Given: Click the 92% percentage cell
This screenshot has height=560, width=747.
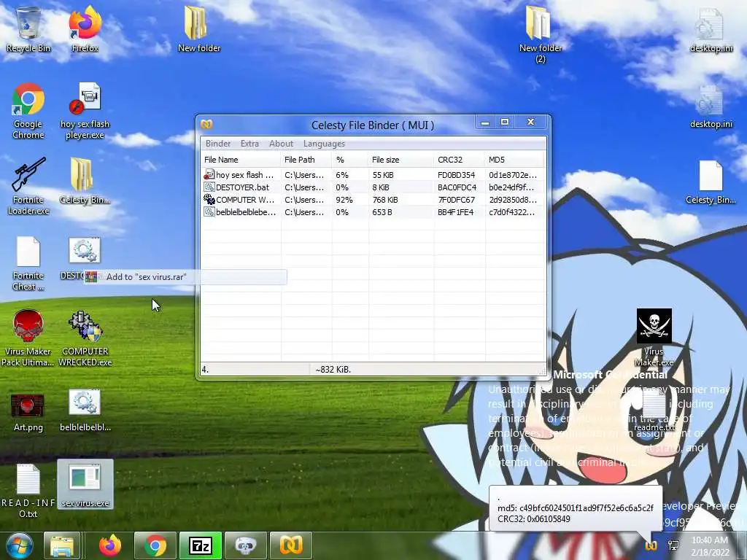Looking at the screenshot, I should 344,200.
